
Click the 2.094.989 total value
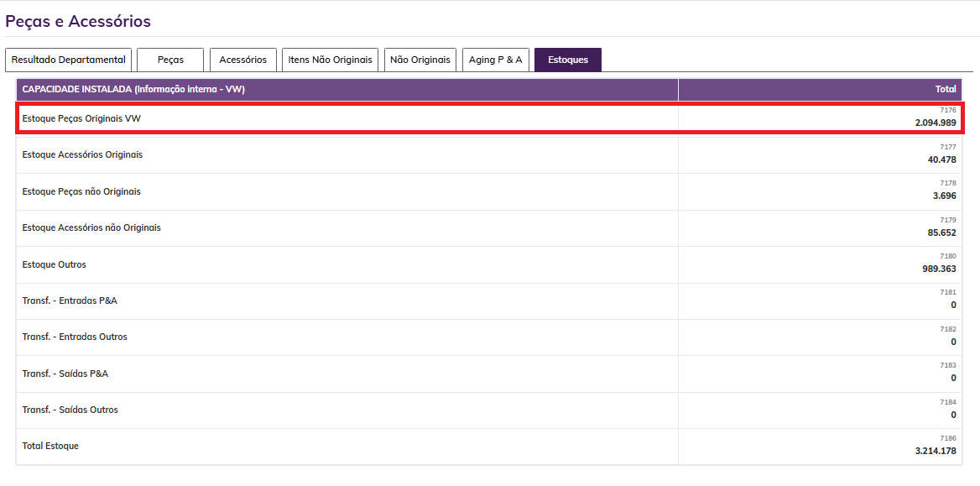click(935, 123)
